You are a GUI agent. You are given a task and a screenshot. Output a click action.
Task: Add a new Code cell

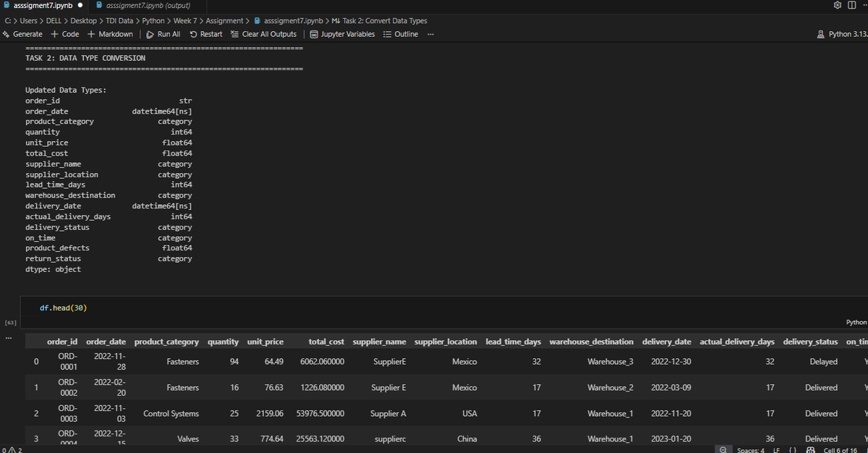tap(64, 34)
